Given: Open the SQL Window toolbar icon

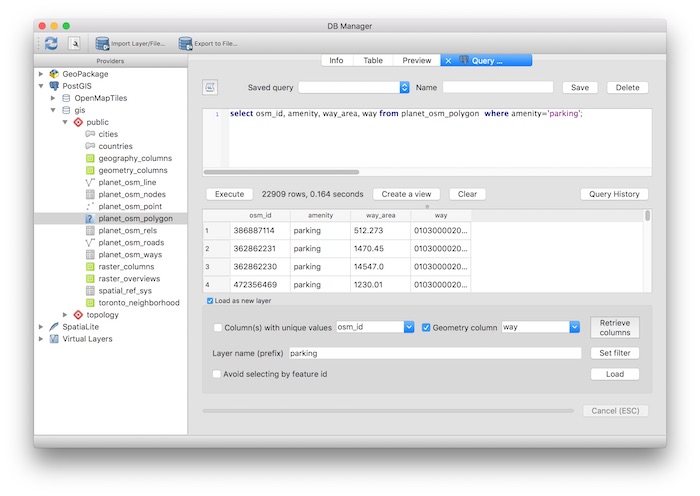Looking at the screenshot, I should 75,43.
